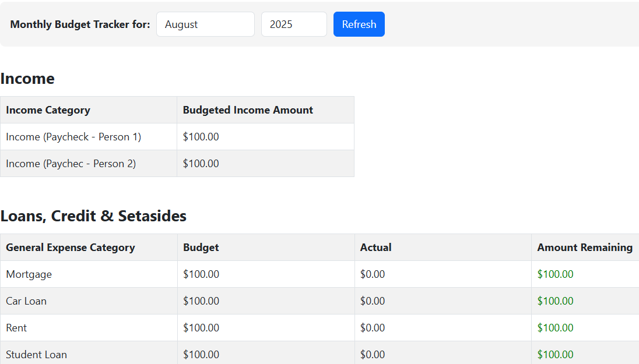Click the blue Refresh button

click(359, 24)
